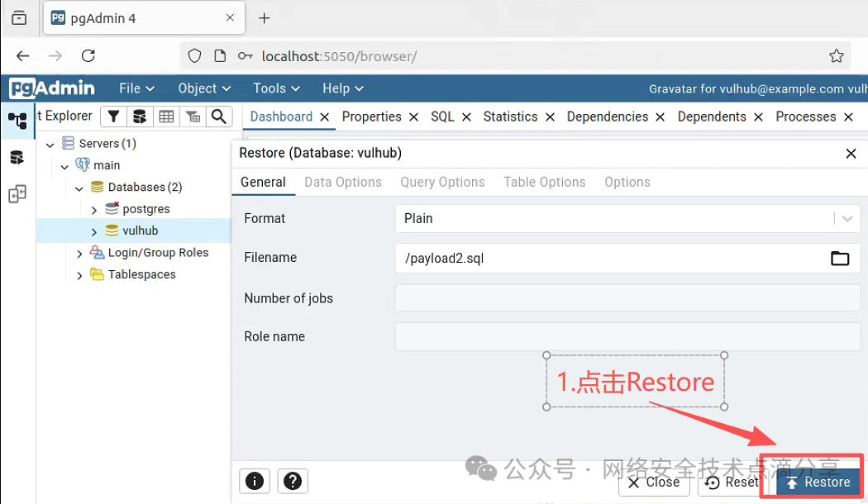Viewport: 868px width, 504px height.
Task: Click the Reset button
Action: pos(731,483)
